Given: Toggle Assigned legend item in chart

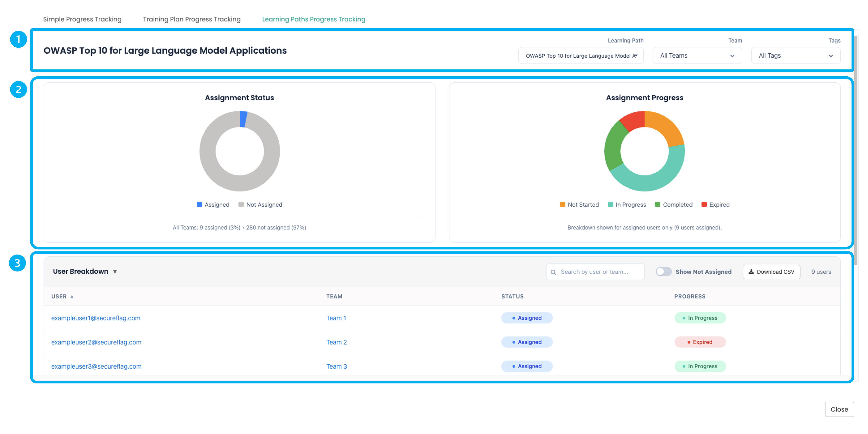Looking at the screenshot, I should 213,205.
